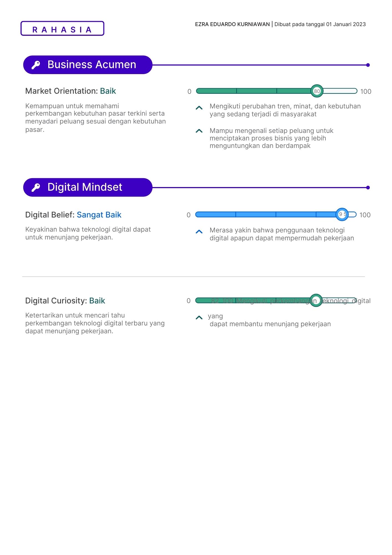Click the Digital Belief slider knob showing 95

pos(342,214)
